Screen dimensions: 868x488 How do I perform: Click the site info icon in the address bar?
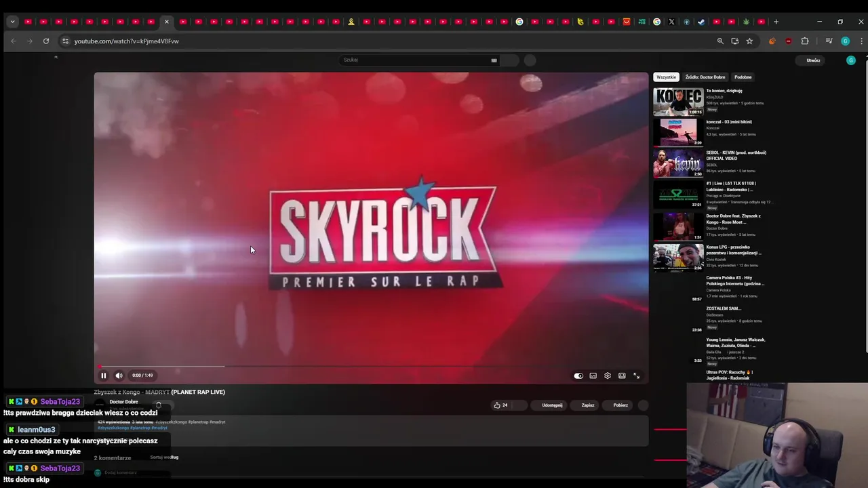[x=65, y=41]
